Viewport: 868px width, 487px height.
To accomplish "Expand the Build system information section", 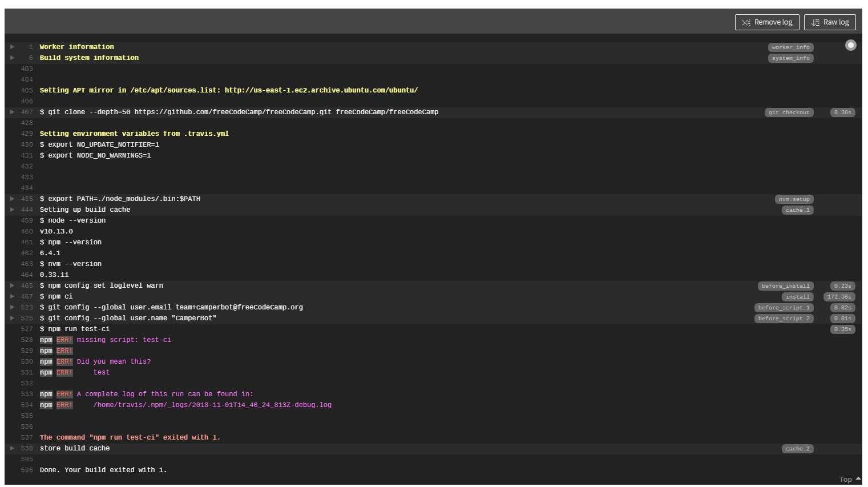I will click(12, 58).
